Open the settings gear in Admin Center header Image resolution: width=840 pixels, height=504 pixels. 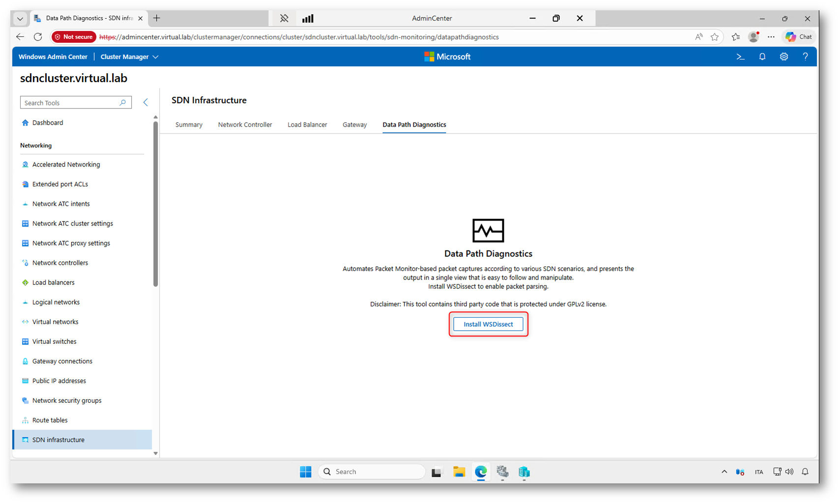coord(783,57)
